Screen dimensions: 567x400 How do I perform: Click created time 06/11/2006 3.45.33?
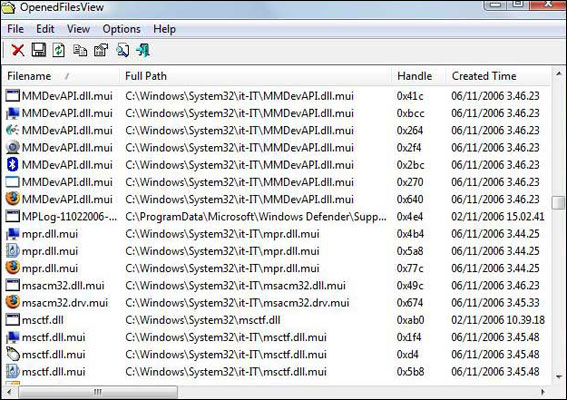click(495, 303)
